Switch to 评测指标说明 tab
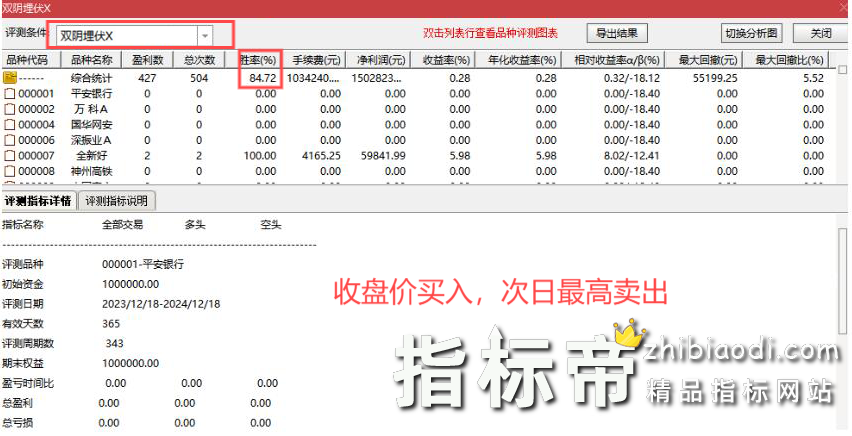The width and height of the screenshot is (852, 436). (x=116, y=201)
